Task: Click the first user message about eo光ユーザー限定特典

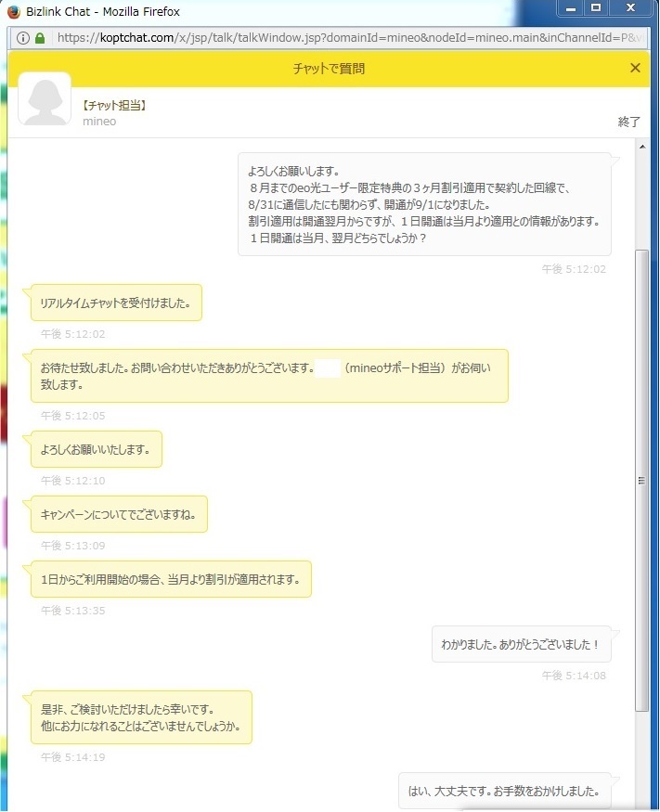Action: click(x=424, y=204)
